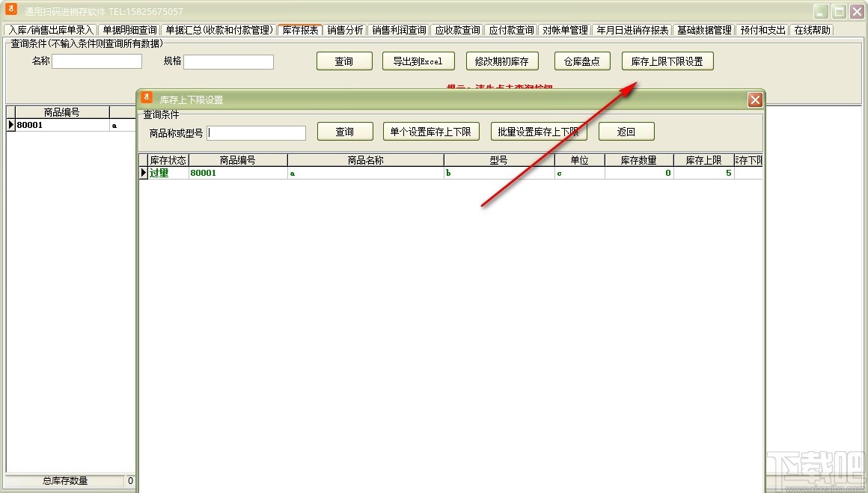The width and height of the screenshot is (868, 493).
Task: Switch to the 预付和支出 tab
Action: [762, 31]
